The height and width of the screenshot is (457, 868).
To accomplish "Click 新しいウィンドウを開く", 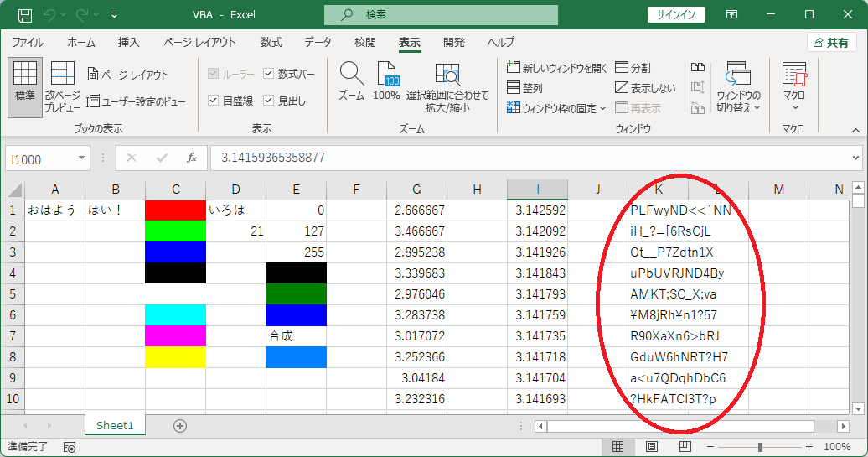I will (557, 68).
